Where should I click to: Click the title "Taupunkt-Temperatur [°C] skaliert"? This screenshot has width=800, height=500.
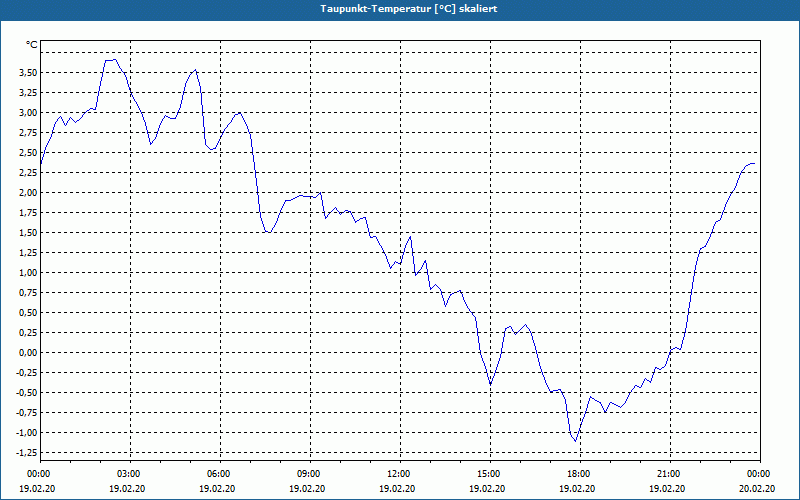(x=409, y=9)
